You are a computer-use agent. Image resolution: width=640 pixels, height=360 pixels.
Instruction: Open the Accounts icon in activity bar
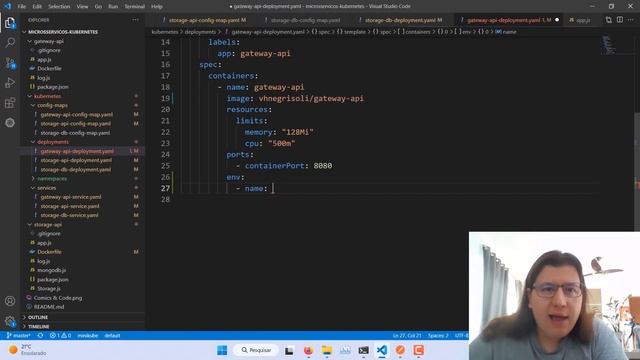pyautogui.click(x=10, y=301)
